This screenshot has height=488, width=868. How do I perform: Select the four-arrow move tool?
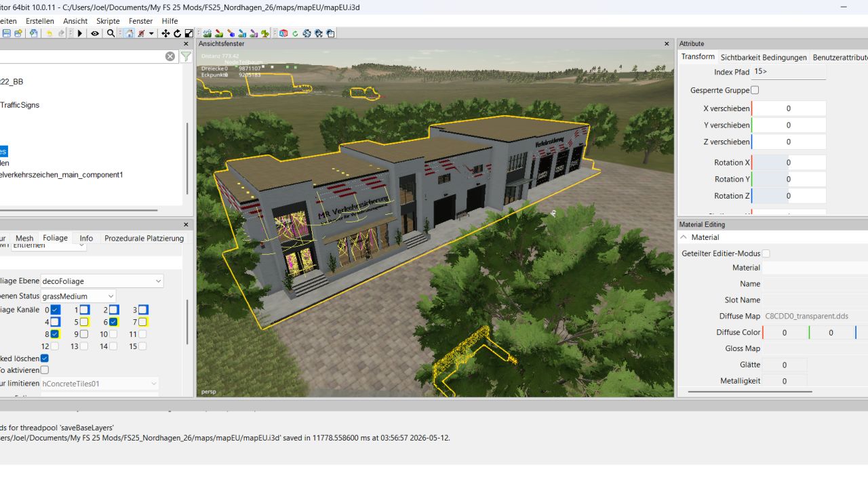[165, 33]
